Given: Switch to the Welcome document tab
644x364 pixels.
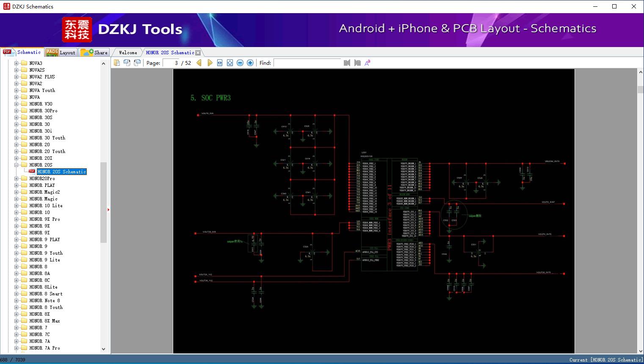Looking at the screenshot, I should point(128,53).
